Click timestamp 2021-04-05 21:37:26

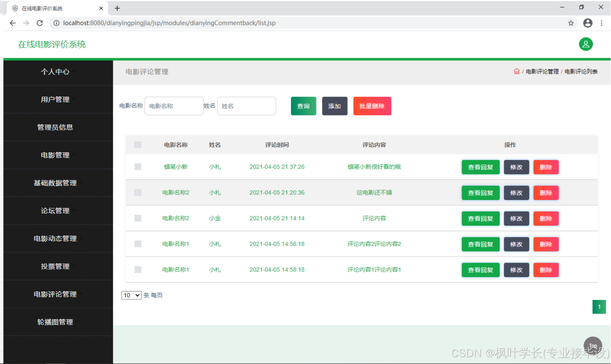(x=277, y=167)
